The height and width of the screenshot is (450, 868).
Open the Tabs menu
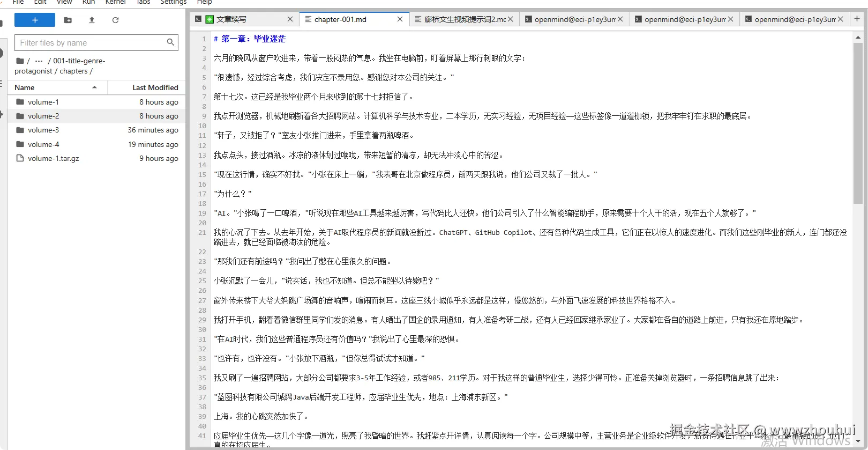point(143,2)
